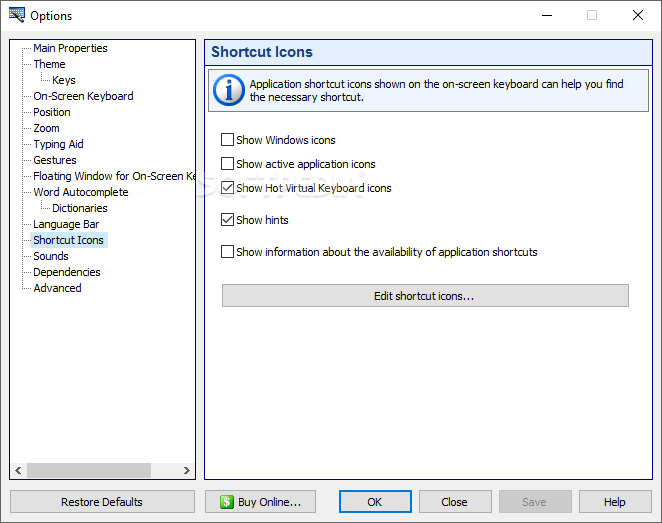Select the Theme tree item
The width and height of the screenshot is (662, 523).
[x=49, y=64]
